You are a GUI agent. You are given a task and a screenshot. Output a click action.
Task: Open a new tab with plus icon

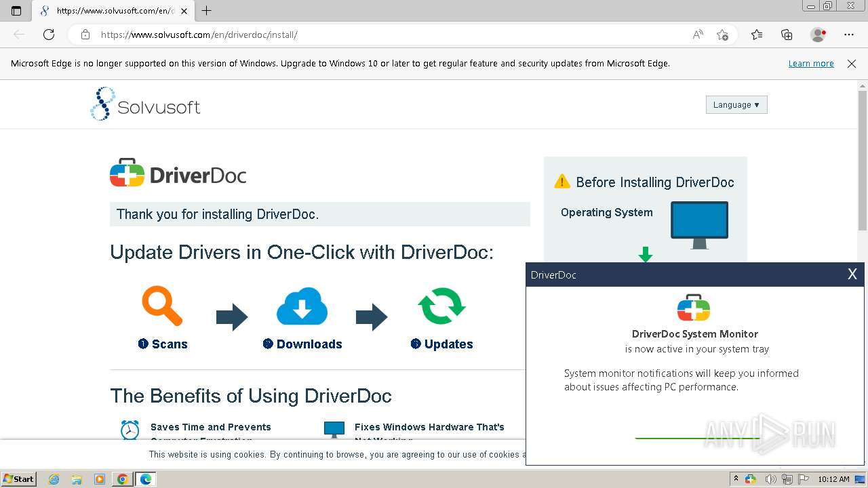pos(207,11)
